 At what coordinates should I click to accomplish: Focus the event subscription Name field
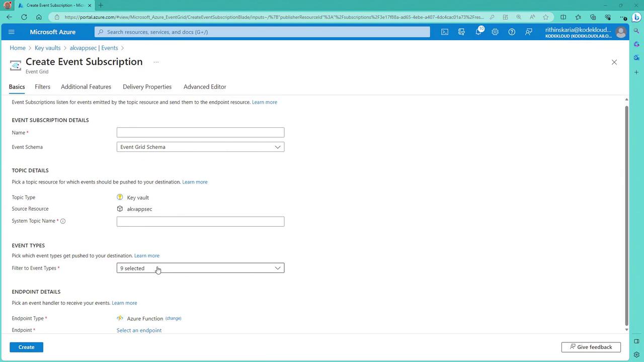click(200, 132)
